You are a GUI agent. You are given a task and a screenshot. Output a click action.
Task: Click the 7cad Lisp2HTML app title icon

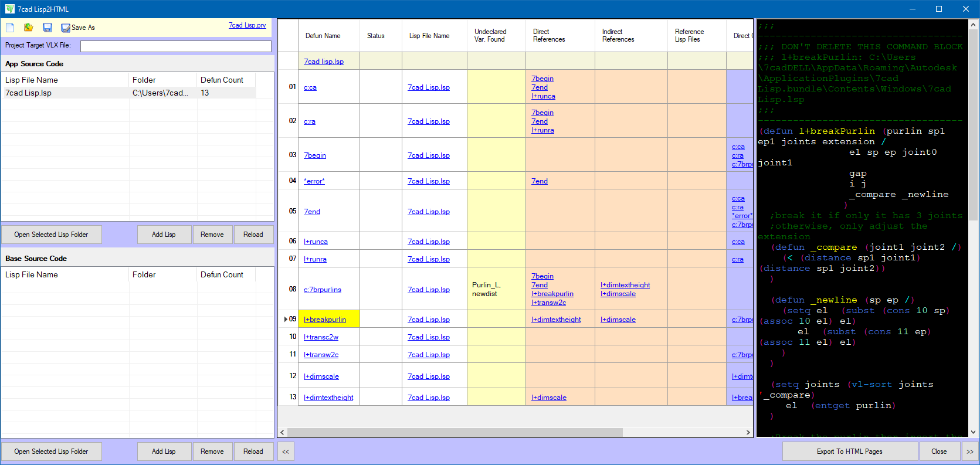pos(9,9)
